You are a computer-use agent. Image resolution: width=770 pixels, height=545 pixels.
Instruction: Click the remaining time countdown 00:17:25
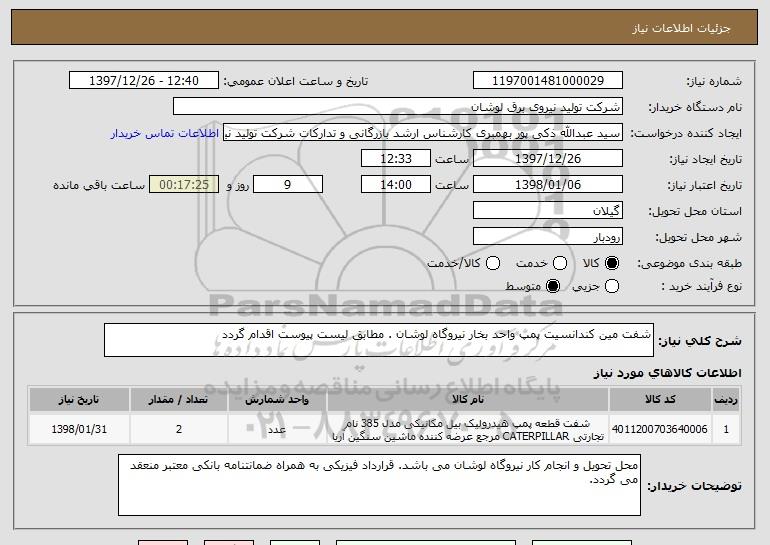coord(184,185)
